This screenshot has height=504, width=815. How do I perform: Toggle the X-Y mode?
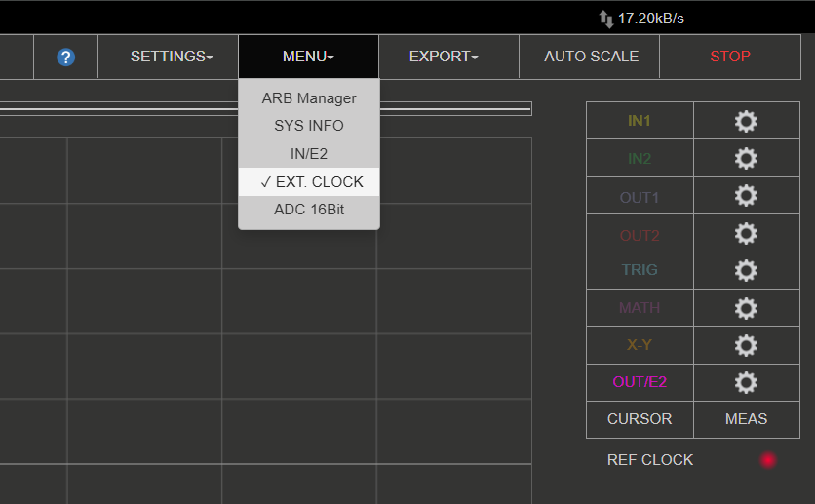pyautogui.click(x=640, y=345)
